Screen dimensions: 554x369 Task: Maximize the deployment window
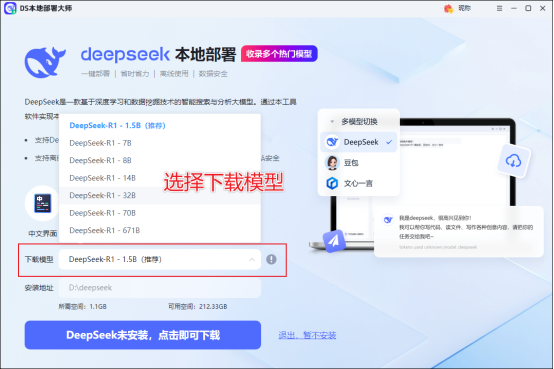[528, 8]
